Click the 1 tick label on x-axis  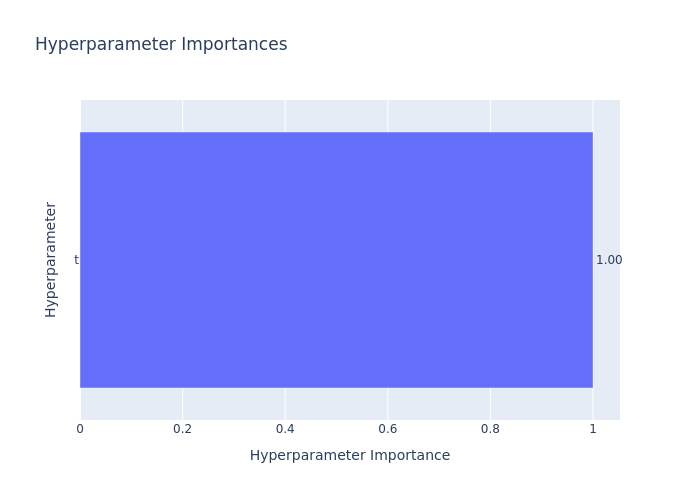point(593,429)
